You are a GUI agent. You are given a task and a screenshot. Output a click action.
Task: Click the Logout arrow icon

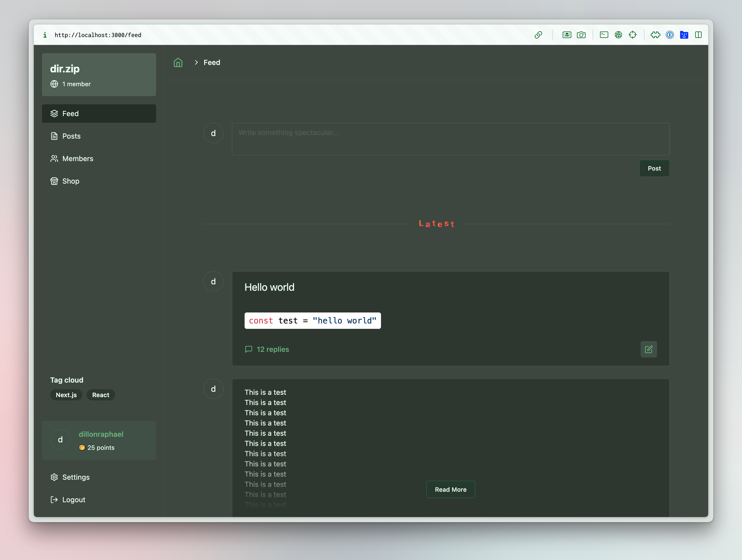54,499
